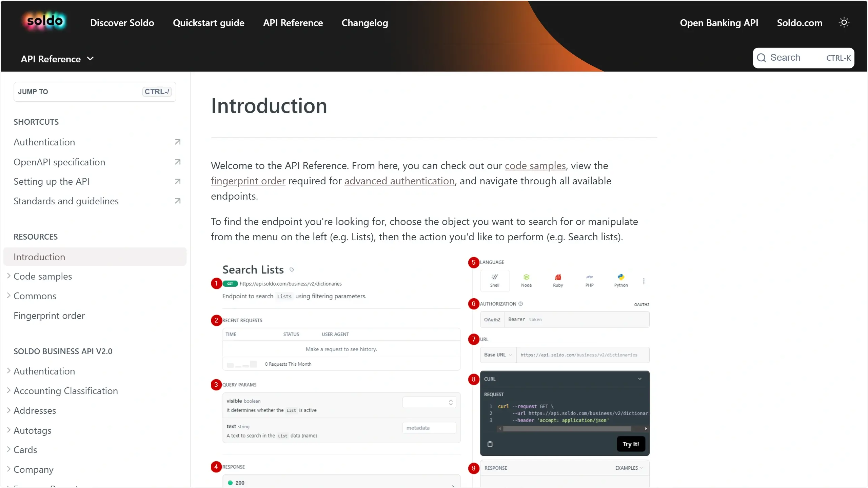
Task: Click the Try It! button
Action: coord(631,444)
